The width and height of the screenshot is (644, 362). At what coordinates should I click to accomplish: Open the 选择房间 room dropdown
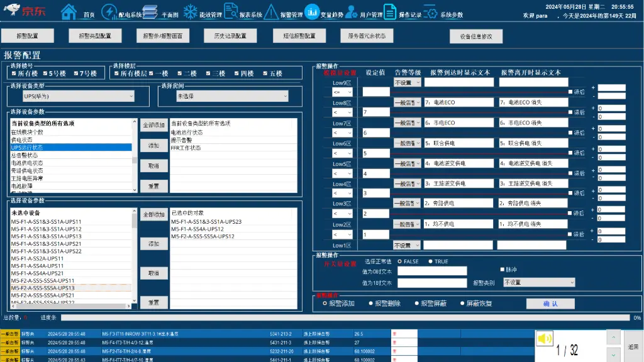(x=231, y=96)
